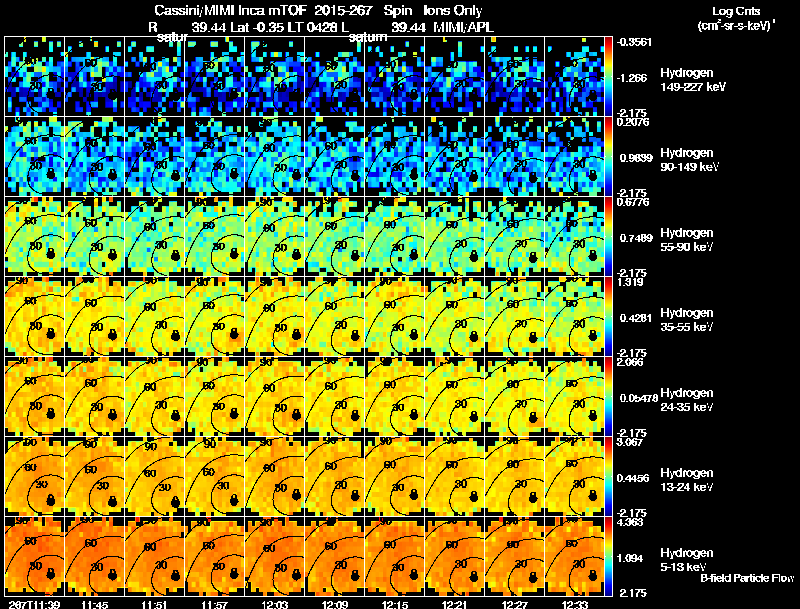The width and height of the screenshot is (800, 609).
Task: Click the 12:27 time label
Action: pos(516,605)
